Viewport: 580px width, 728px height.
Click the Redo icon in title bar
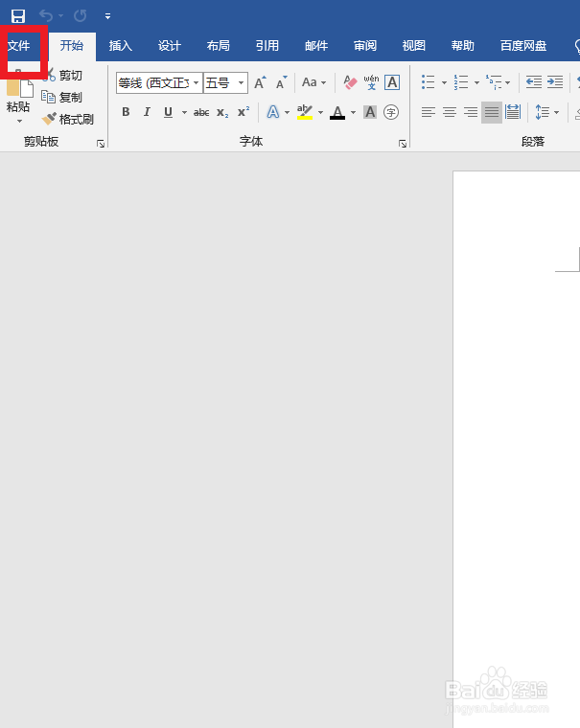tap(80, 16)
